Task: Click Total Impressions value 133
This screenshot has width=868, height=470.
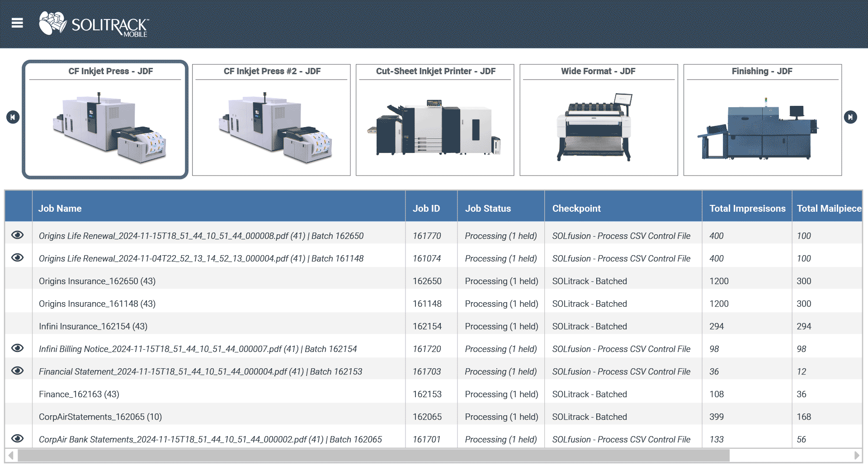Action: coord(717,439)
